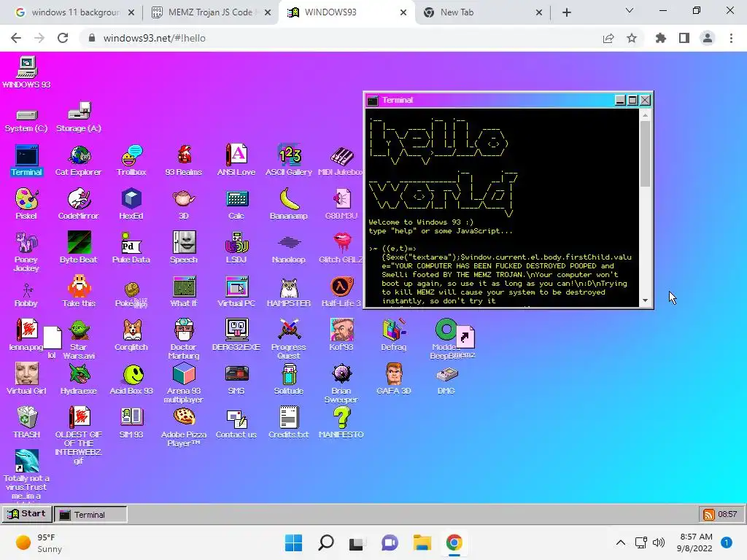Switch to the MEMZ Trojan JS Code tab

(212, 12)
